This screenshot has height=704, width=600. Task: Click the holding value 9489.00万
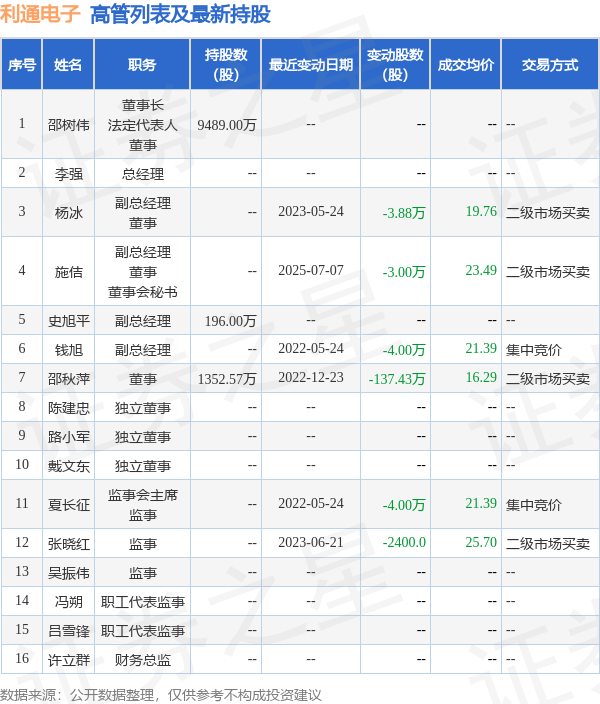[227, 125]
